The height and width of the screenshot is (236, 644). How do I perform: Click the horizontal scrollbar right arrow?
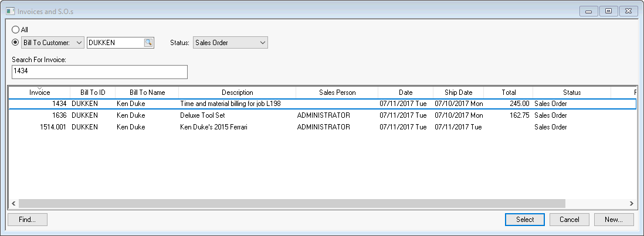tap(631, 203)
